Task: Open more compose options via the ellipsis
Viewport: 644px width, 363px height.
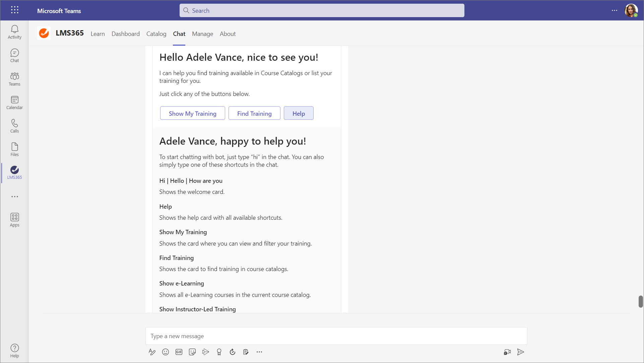Action: (259, 352)
